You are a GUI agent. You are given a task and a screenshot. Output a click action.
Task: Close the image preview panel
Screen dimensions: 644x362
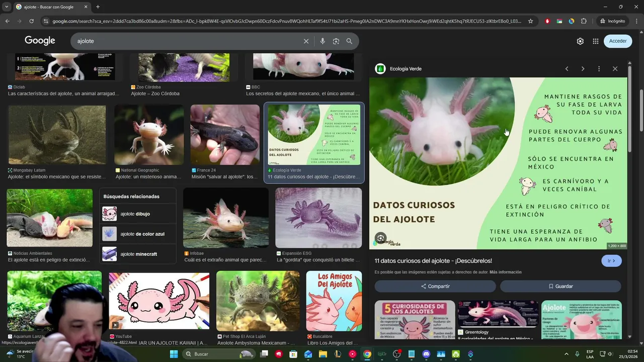tap(615, 69)
